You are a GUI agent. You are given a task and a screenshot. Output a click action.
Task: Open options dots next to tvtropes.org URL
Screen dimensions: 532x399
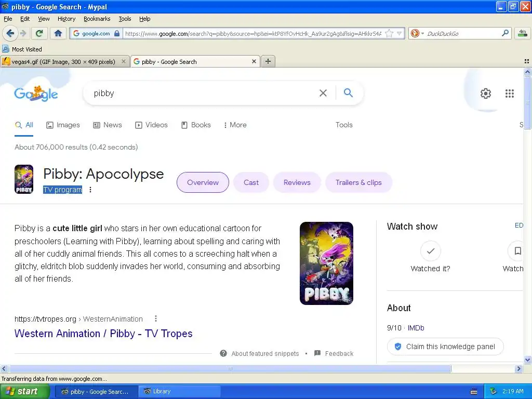point(156,318)
